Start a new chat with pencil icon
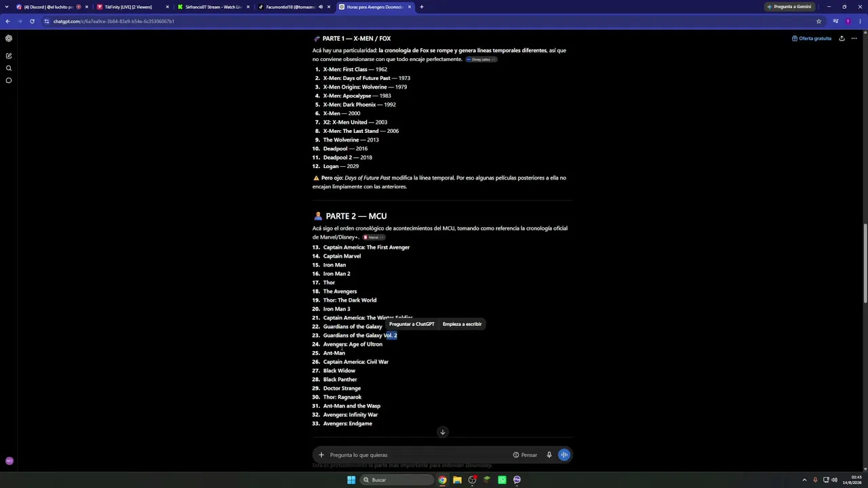The image size is (868, 488). (x=9, y=56)
